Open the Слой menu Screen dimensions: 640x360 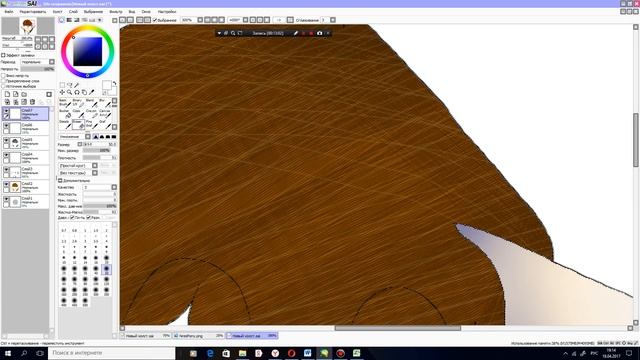73,12
